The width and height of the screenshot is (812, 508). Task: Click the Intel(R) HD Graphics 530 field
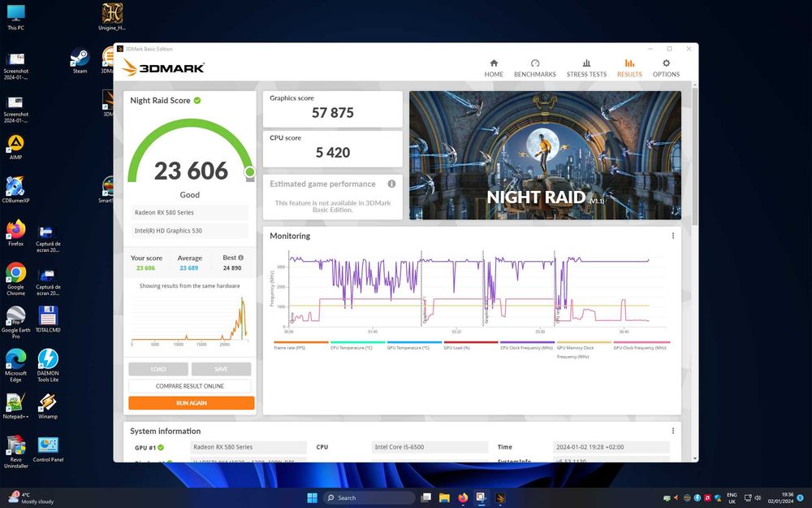(x=189, y=231)
